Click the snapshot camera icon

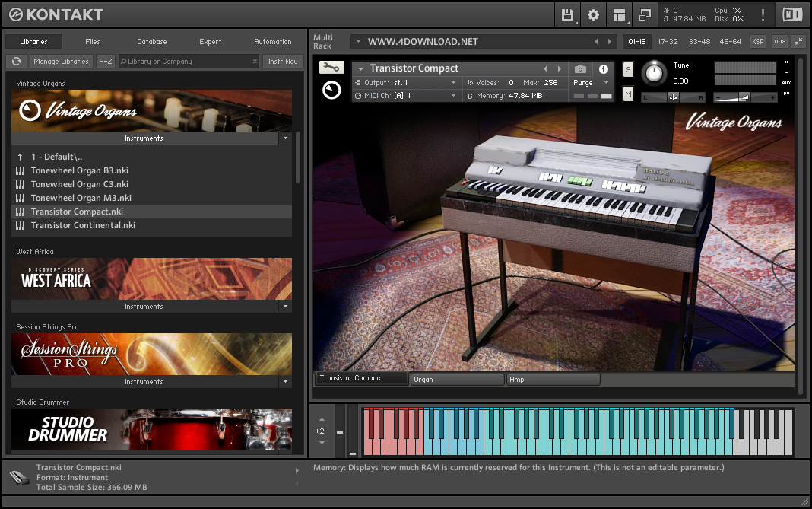pos(581,69)
